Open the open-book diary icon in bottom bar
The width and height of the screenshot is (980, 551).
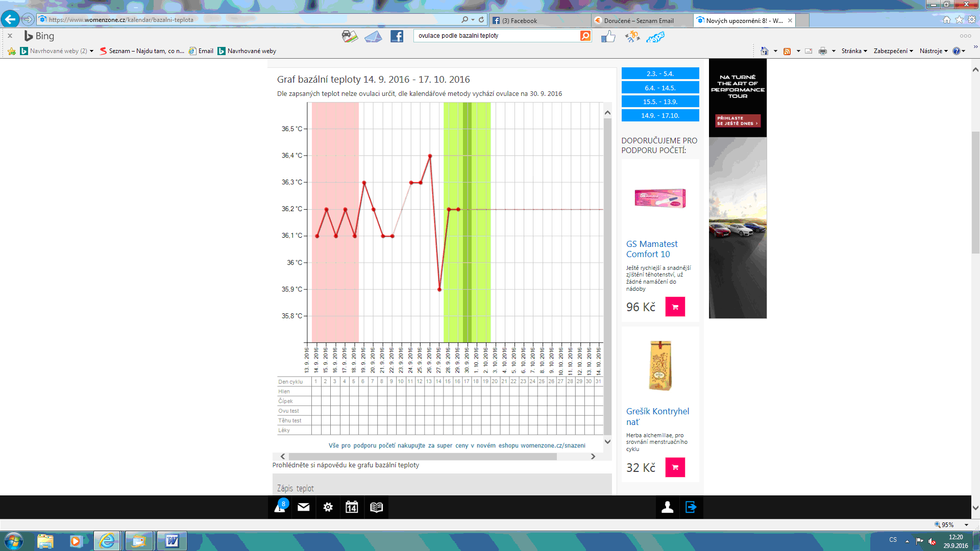pyautogui.click(x=376, y=507)
